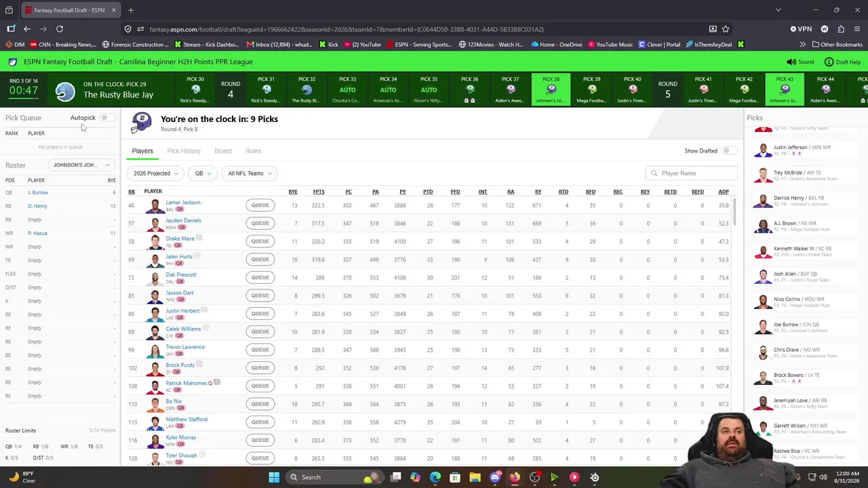Open the Home - OneDrive bookmark
The width and height of the screenshot is (868, 488).
(x=556, y=45)
